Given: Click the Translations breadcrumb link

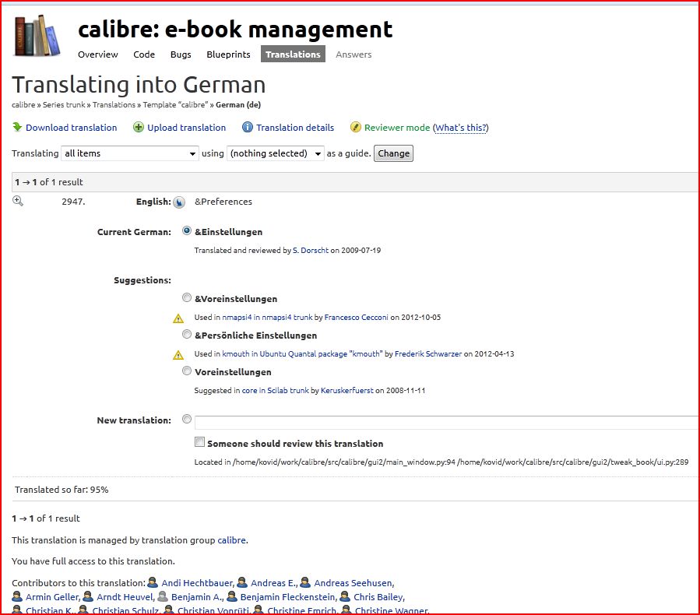Looking at the screenshot, I should pyautogui.click(x=114, y=105).
